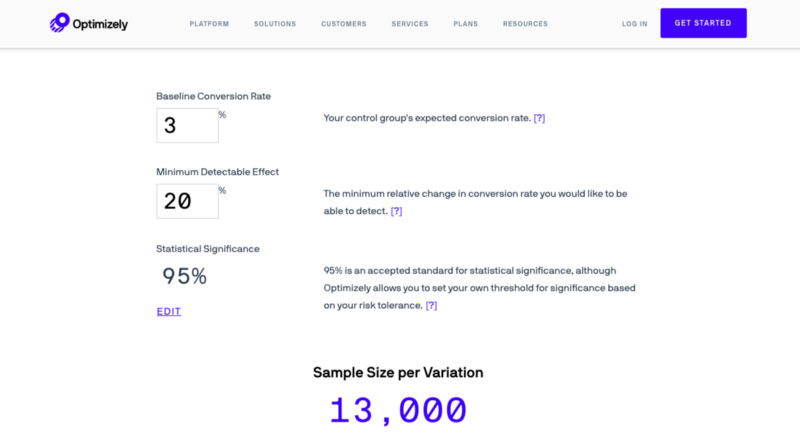
Task: Open help tooltip for conversion rate description
Action: tap(539, 118)
